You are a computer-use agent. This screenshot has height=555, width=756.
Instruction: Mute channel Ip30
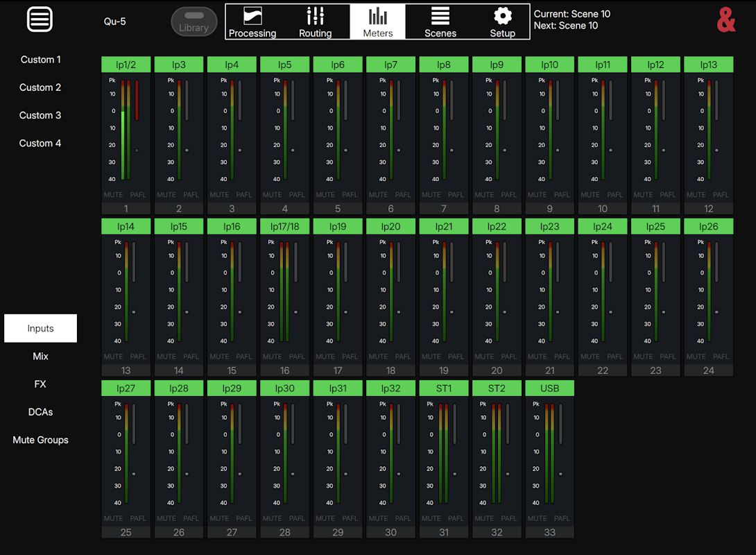(x=273, y=518)
